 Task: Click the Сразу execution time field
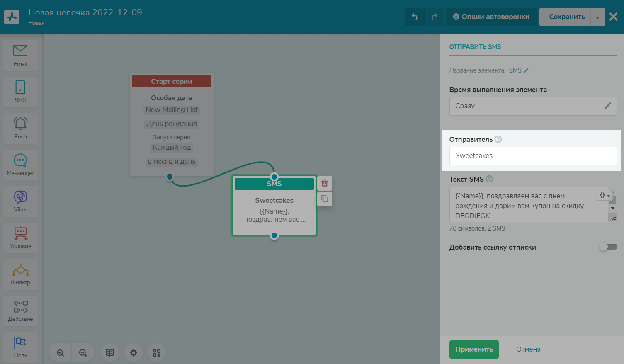[x=533, y=106]
